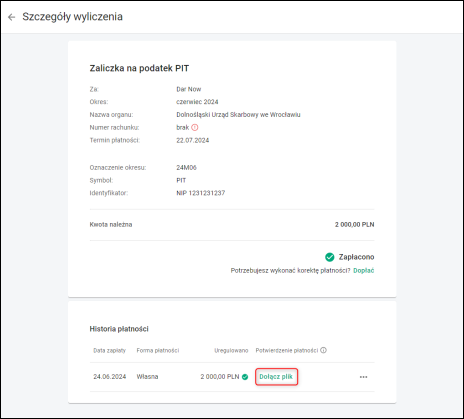The width and height of the screenshot is (464, 419).
Task: Click the 'Historia płatności' section heading
Action: coord(119,329)
